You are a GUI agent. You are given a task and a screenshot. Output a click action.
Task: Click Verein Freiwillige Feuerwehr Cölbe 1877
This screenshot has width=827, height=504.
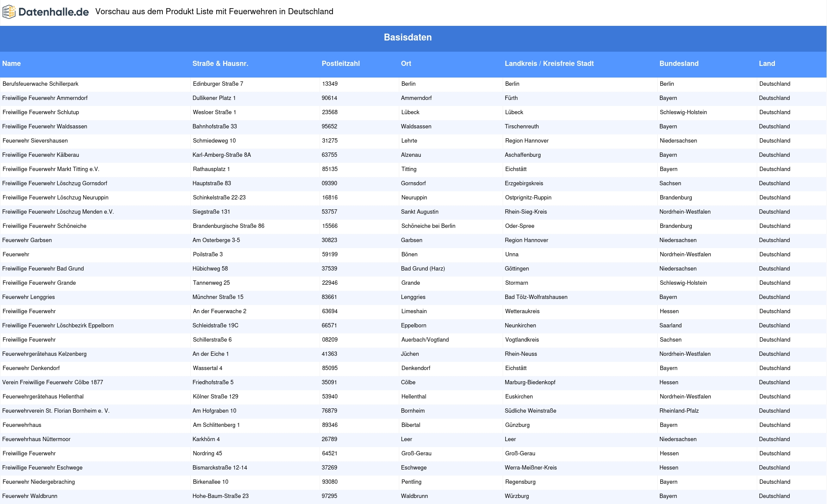(53, 383)
